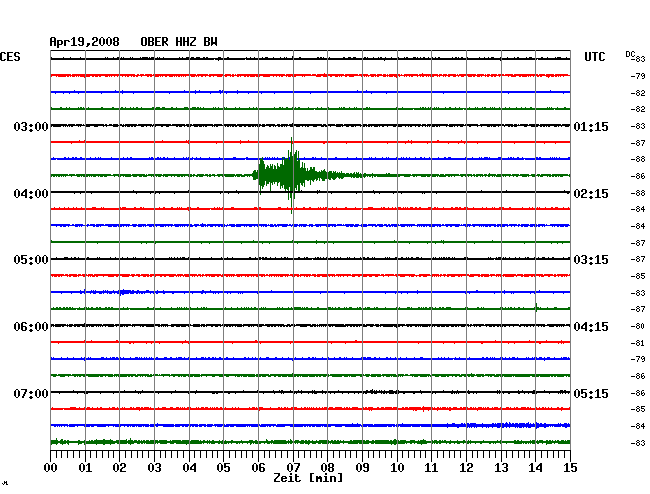Select minute tick label "14"
The width and height of the screenshot is (650, 494).
coord(535,467)
